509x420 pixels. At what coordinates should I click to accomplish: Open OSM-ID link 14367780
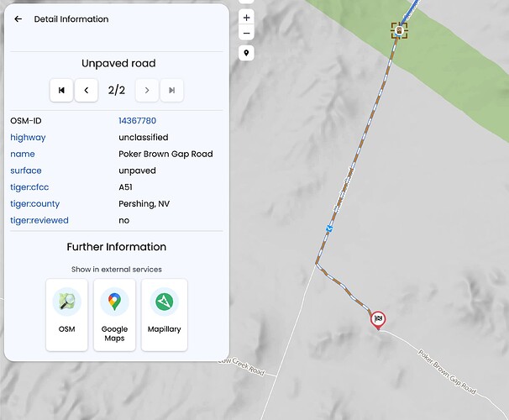pyautogui.click(x=137, y=121)
